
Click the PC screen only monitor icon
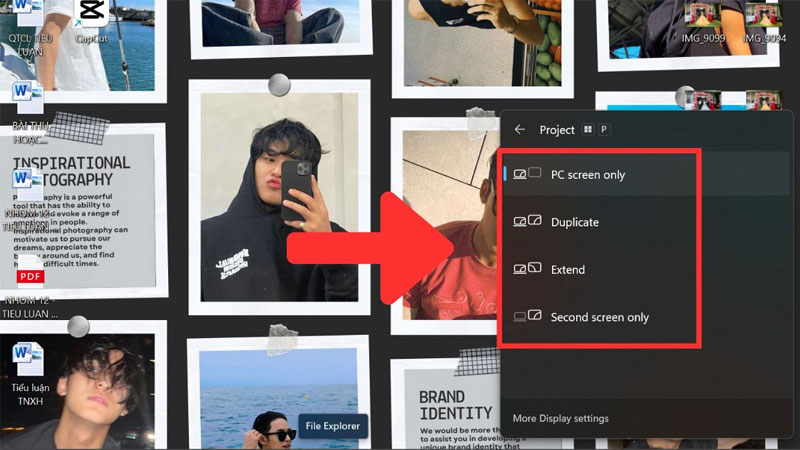coord(527,173)
